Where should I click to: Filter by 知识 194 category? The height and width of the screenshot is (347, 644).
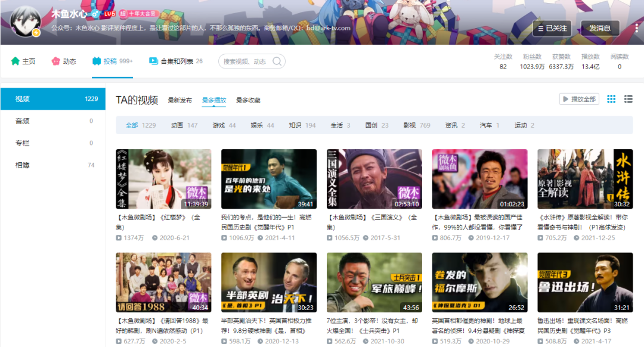click(x=302, y=125)
